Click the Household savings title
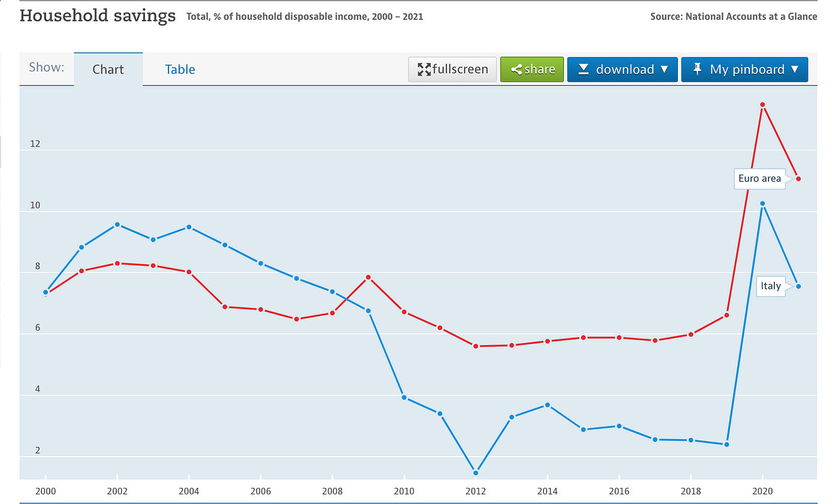 98,15
